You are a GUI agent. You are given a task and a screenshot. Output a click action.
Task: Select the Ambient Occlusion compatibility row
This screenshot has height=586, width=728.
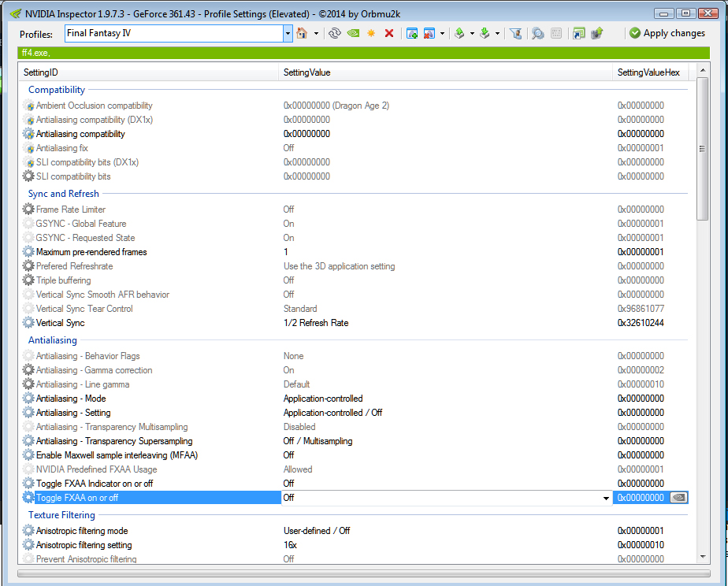point(355,106)
